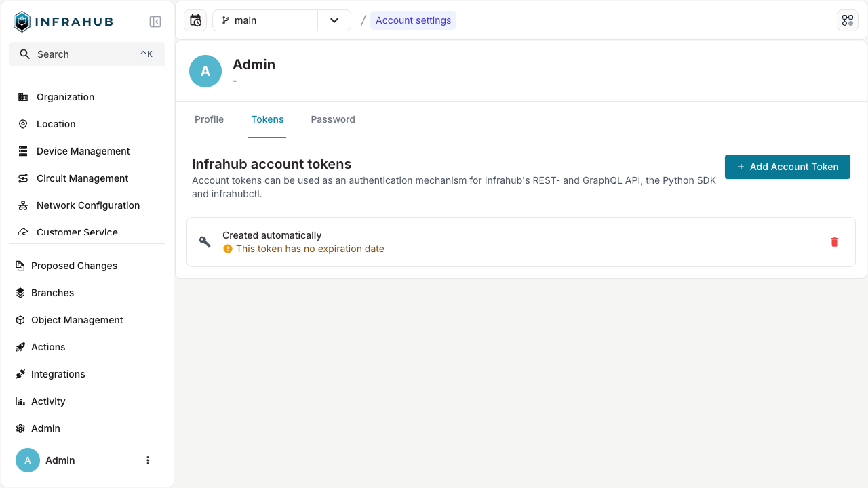Click the Infrahub logo
The image size is (868, 488).
point(63,22)
